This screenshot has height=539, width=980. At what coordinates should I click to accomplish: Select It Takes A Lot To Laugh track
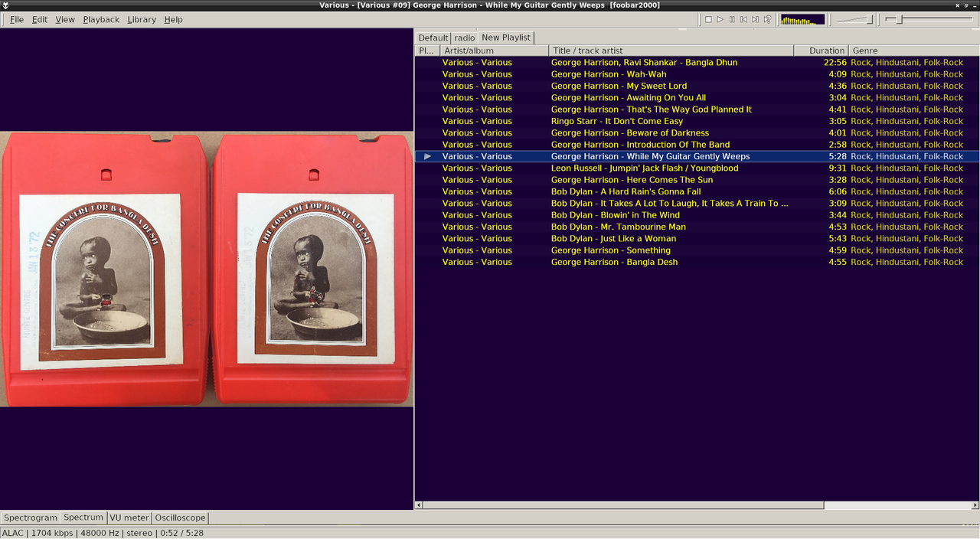click(x=697, y=204)
